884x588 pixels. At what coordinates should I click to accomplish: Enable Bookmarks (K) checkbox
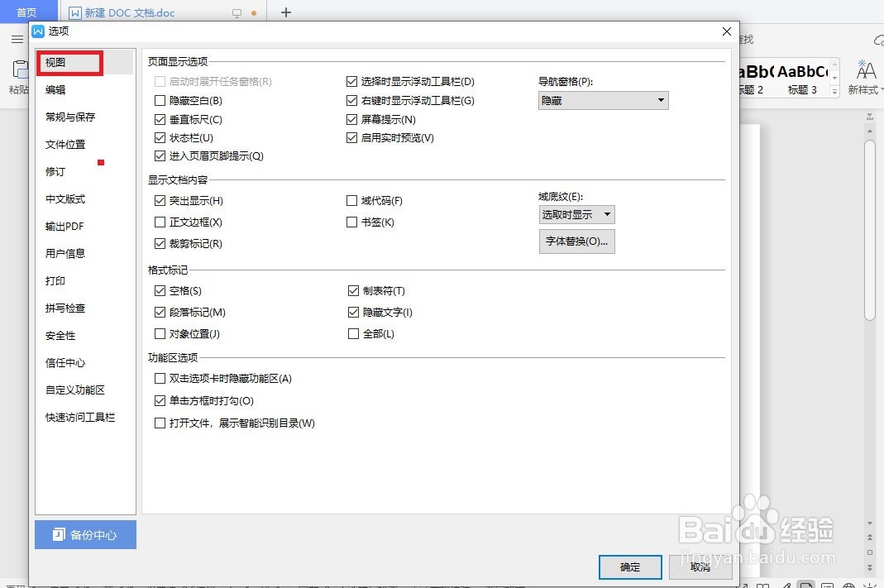[351, 222]
